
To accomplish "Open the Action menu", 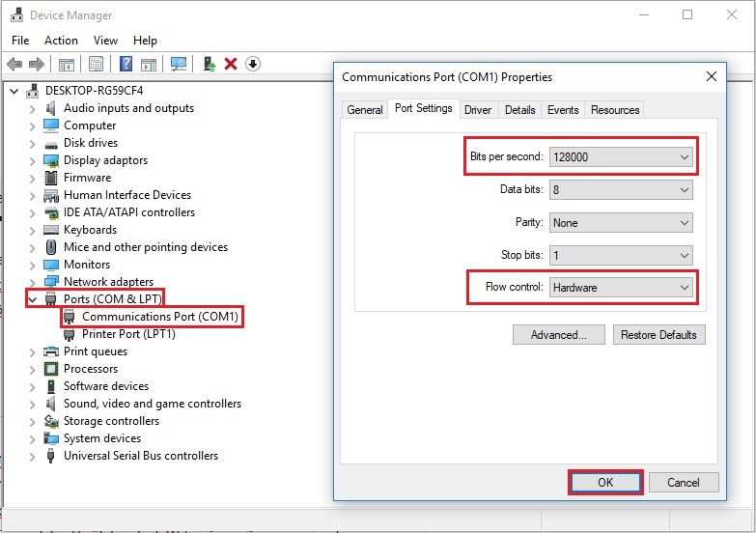I will coord(61,41).
